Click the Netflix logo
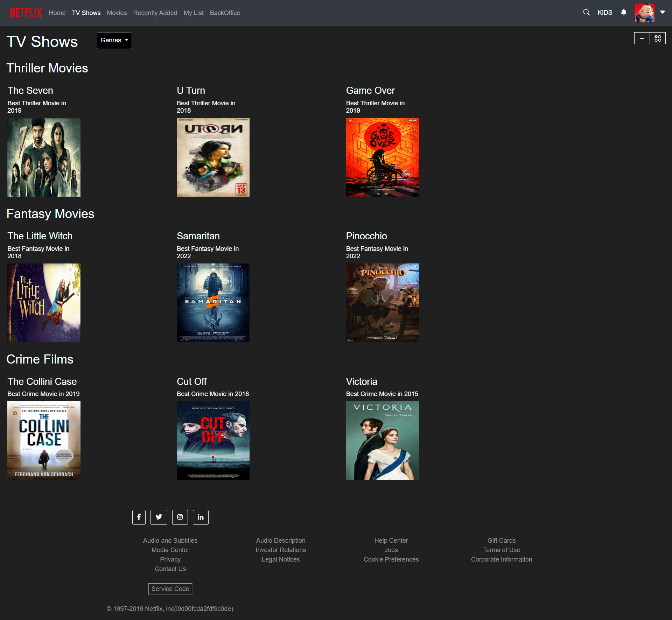 click(x=26, y=13)
